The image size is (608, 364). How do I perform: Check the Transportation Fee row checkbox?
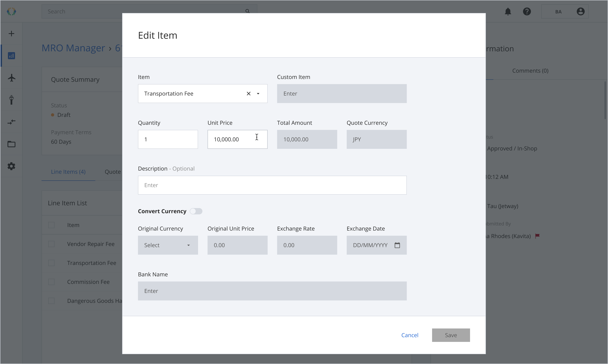51,263
